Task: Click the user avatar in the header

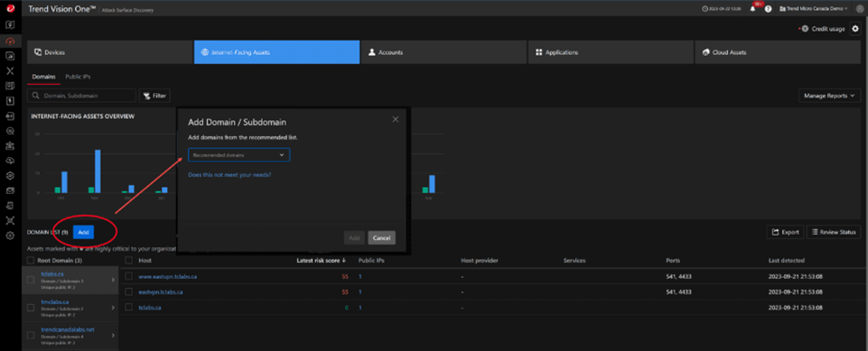Action: point(860,9)
